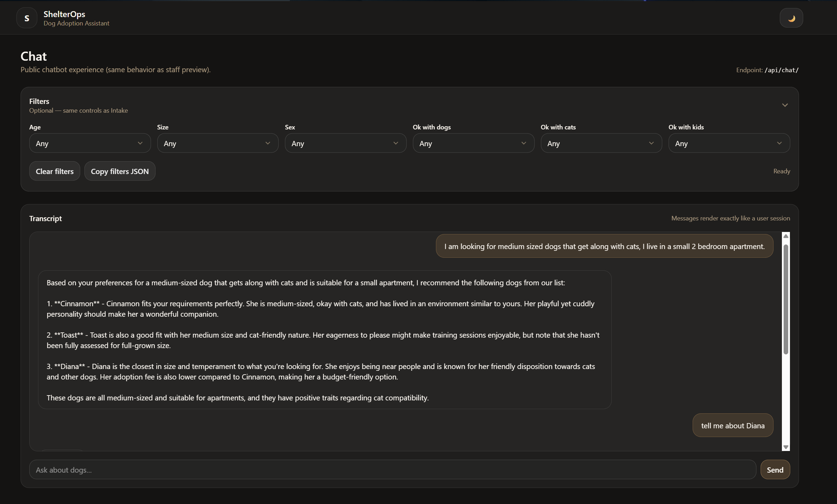The image size is (837, 504).
Task: Click Copy filters JSON button
Action: 120,171
